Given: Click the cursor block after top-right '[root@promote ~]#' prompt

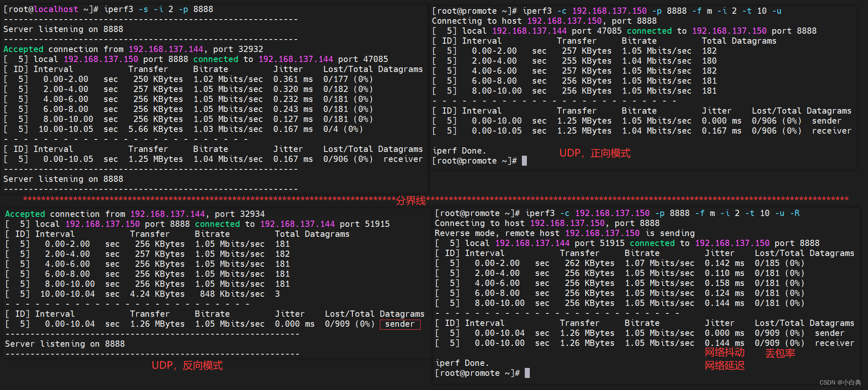Looking at the screenshot, I should click(x=524, y=161).
